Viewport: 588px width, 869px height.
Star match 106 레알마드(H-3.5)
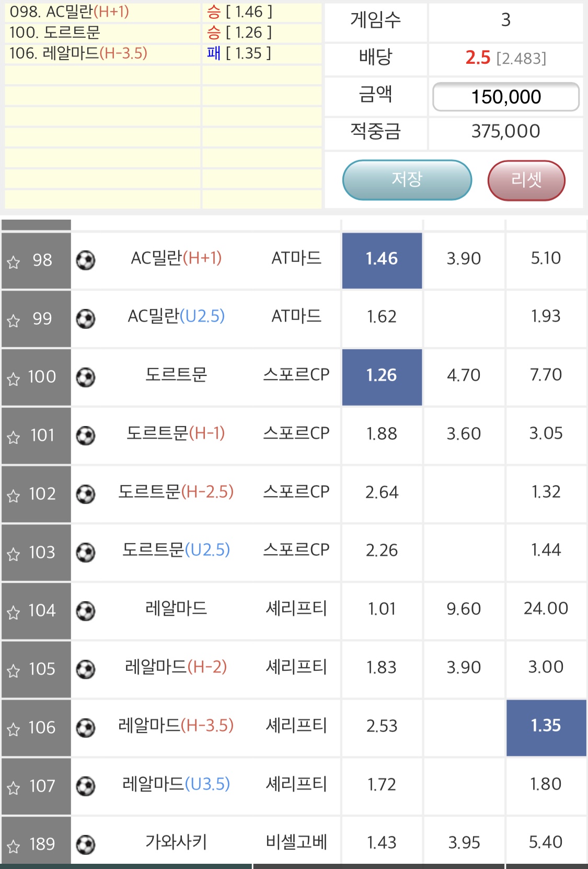click(x=14, y=729)
